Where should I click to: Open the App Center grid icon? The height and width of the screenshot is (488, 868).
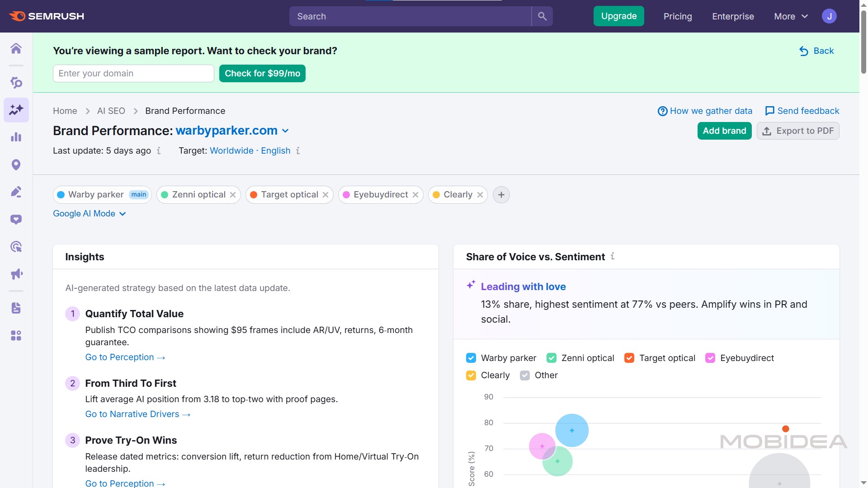click(x=16, y=335)
